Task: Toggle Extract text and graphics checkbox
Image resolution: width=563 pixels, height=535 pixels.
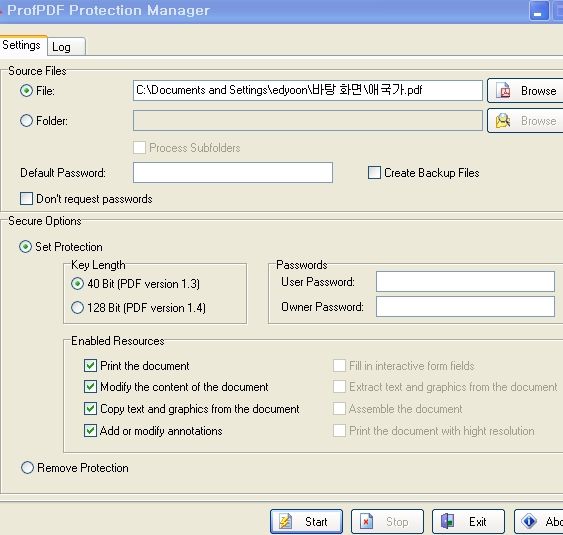Action: pyautogui.click(x=339, y=387)
